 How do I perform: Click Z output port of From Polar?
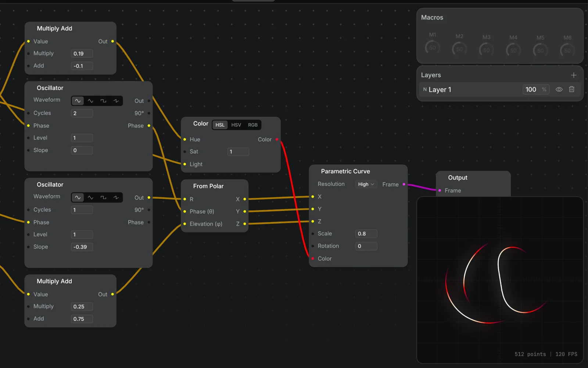[245, 224]
